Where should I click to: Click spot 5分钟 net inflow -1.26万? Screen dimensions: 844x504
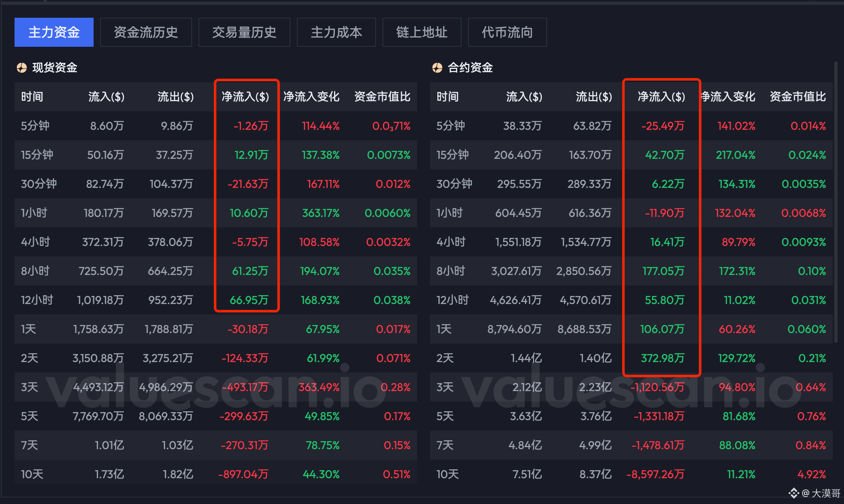(251, 126)
